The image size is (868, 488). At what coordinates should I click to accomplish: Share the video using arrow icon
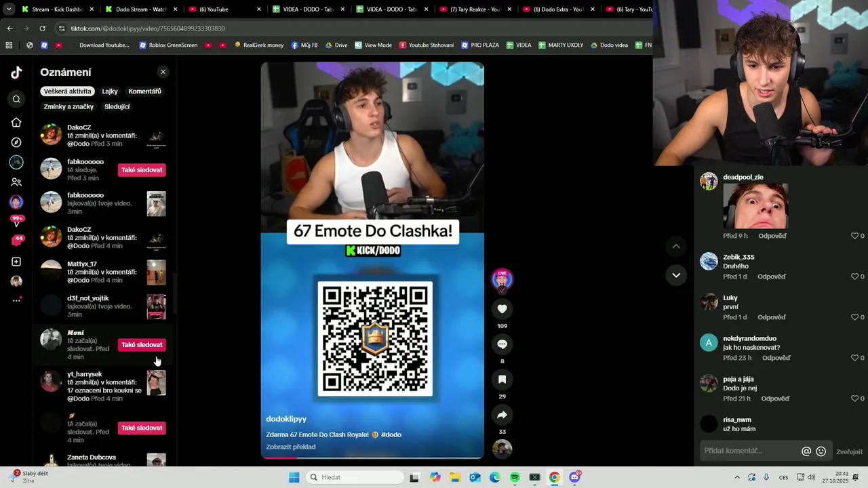(502, 415)
